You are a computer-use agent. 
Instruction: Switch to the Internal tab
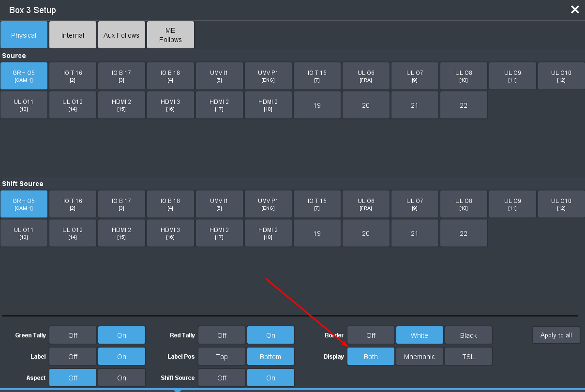pos(73,35)
